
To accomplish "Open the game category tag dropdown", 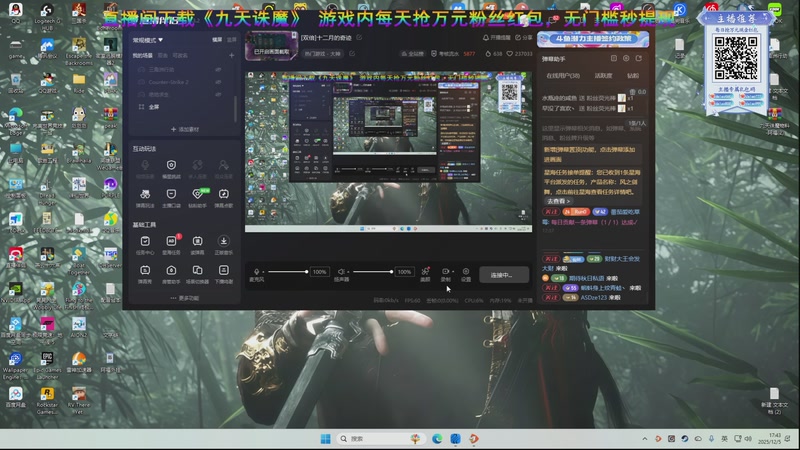I will [323, 54].
